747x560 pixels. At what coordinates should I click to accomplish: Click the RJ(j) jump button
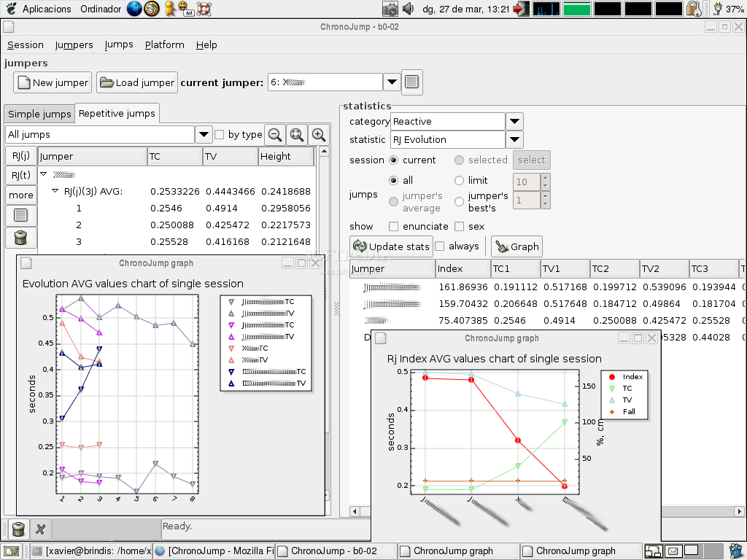click(x=21, y=156)
